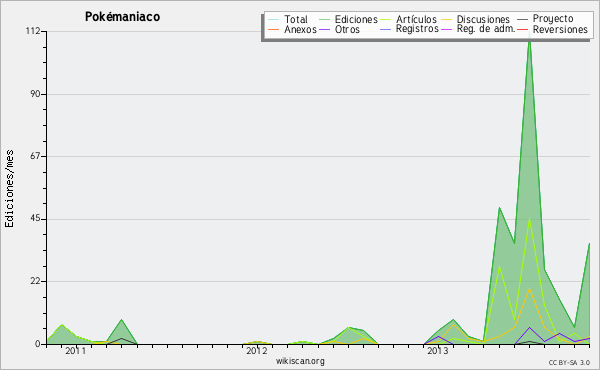Viewport: 600px width, 370px height.
Task: Click the wikiscan.org caption
Action: click(x=300, y=361)
